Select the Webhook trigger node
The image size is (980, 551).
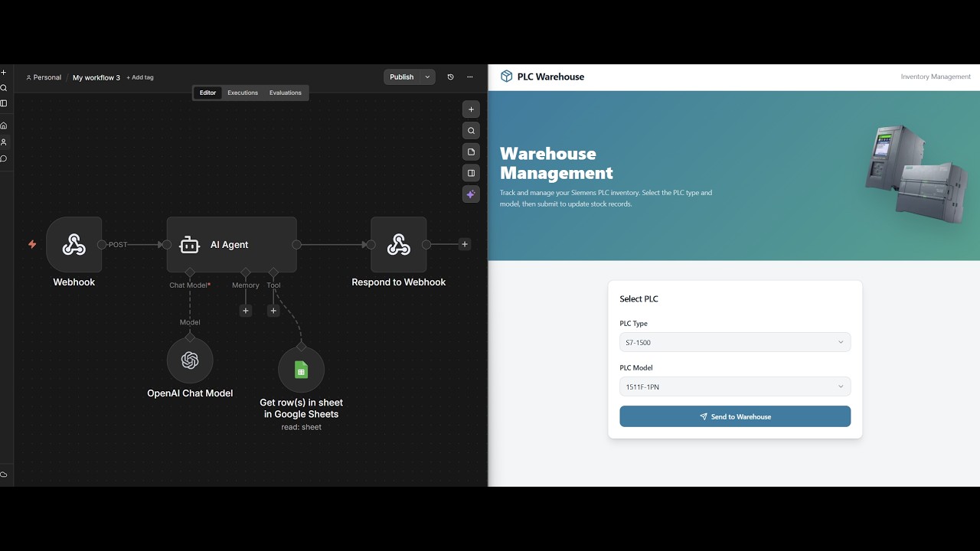click(x=74, y=245)
